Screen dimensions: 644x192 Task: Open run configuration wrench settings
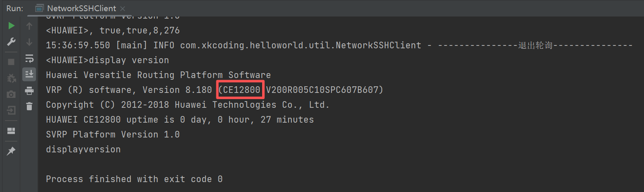pyautogui.click(x=12, y=42)
